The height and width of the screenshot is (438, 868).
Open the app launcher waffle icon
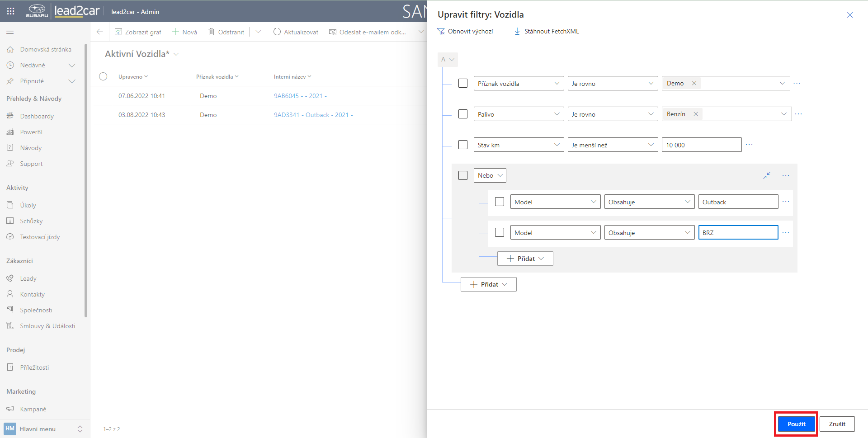11,11
